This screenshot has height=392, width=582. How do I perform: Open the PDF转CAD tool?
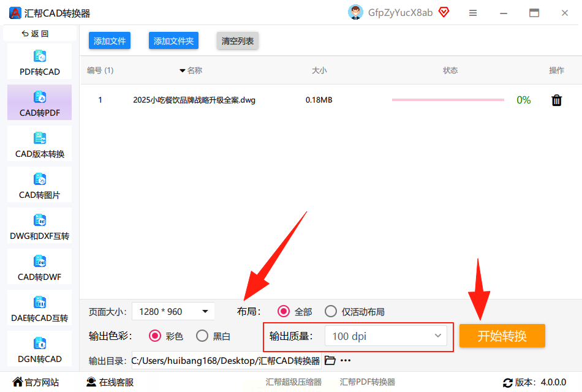tap(40, 62)
